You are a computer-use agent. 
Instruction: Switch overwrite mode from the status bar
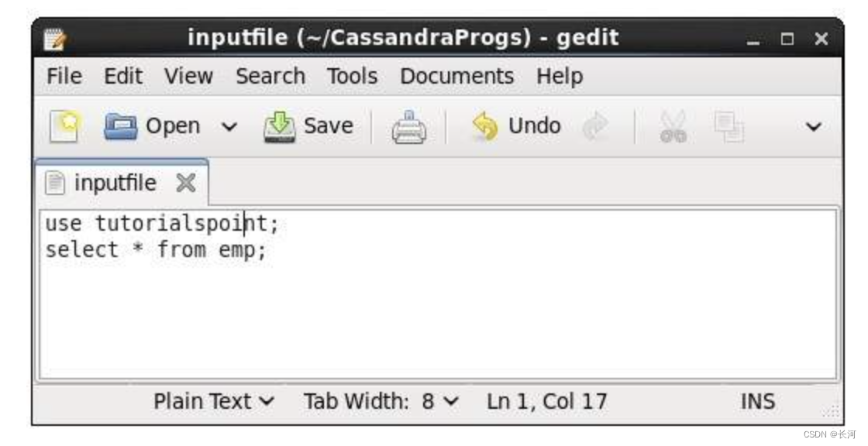pyautogui.click(x=757, y=401)
